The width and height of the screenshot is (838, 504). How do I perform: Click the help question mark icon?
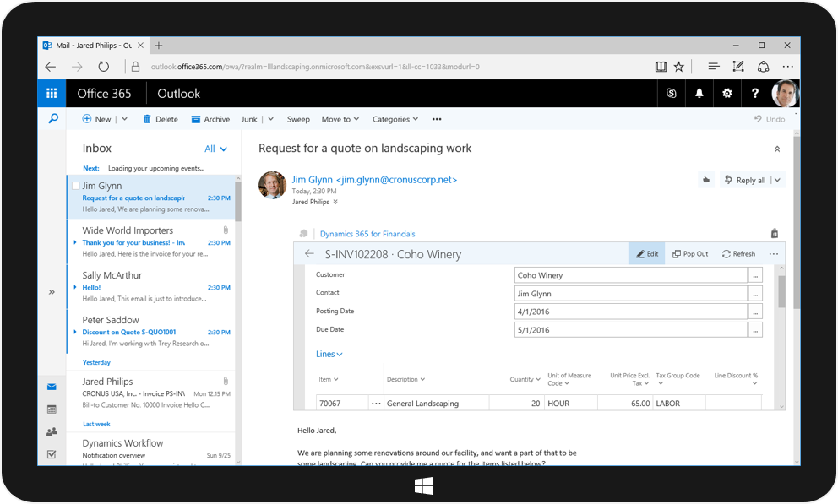pos(755,94)
